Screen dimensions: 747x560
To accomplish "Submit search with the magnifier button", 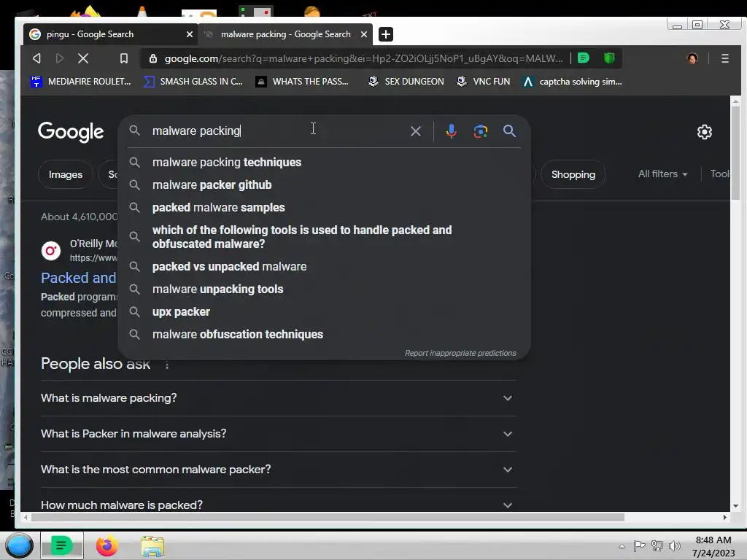I will click(509, 131).
